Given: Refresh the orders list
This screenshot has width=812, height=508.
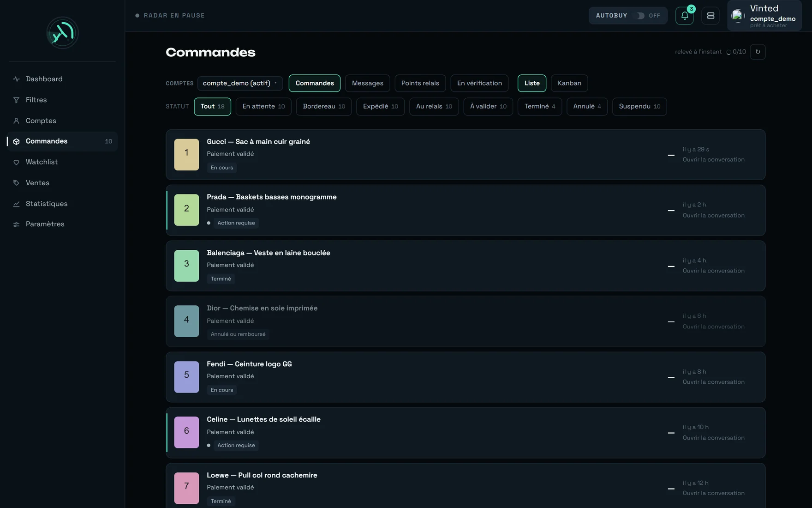Looking at the screenshot, I should 758,52.
